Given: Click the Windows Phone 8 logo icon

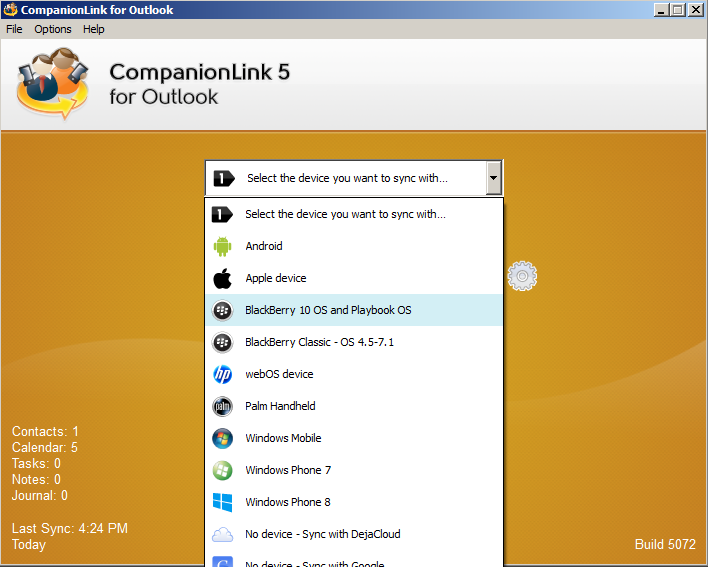Looking at the screenshot, I should click(x=223, y=502).
